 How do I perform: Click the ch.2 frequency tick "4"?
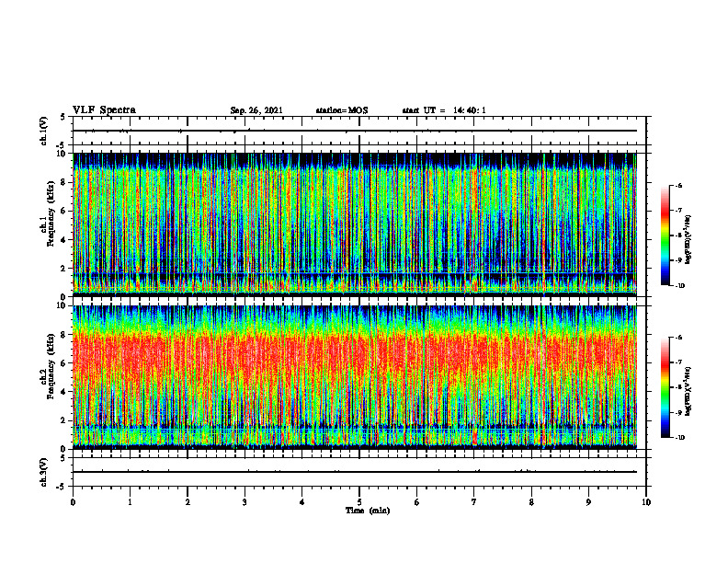(64, 392)
